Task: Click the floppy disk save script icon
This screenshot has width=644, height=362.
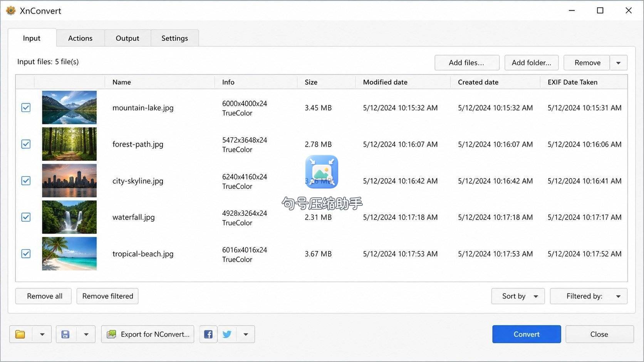Action: (x=65, y=334)
